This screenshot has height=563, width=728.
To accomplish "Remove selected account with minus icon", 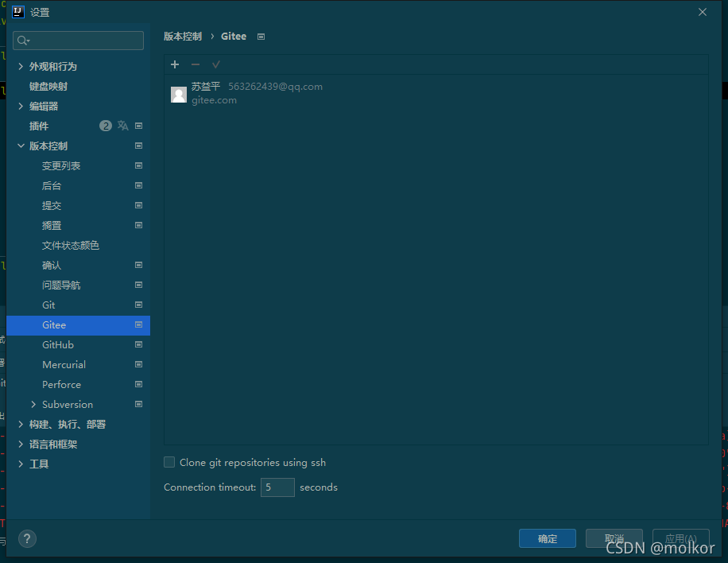I will [196, 64].
